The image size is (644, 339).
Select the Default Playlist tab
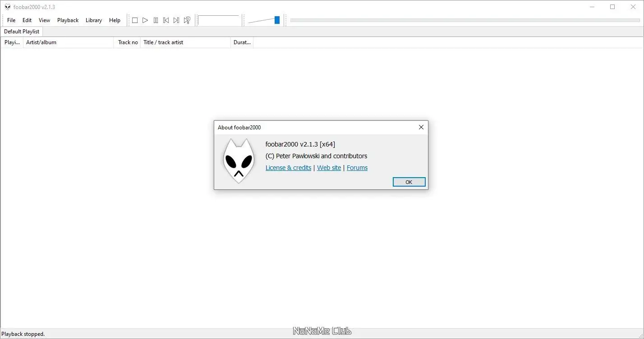(x=22, y=32)
